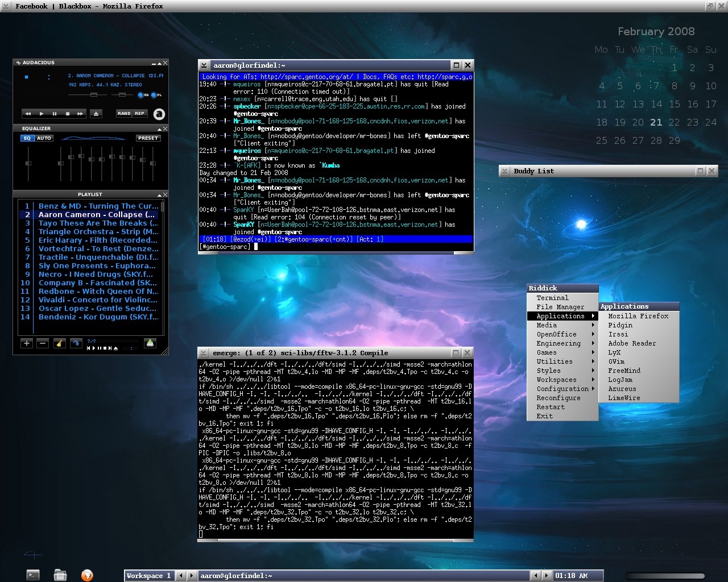Launch Mozilla Firefox from Applications submenu
Image resolution: width=728 pixels, height=582 pixels.
pos(639,316)
